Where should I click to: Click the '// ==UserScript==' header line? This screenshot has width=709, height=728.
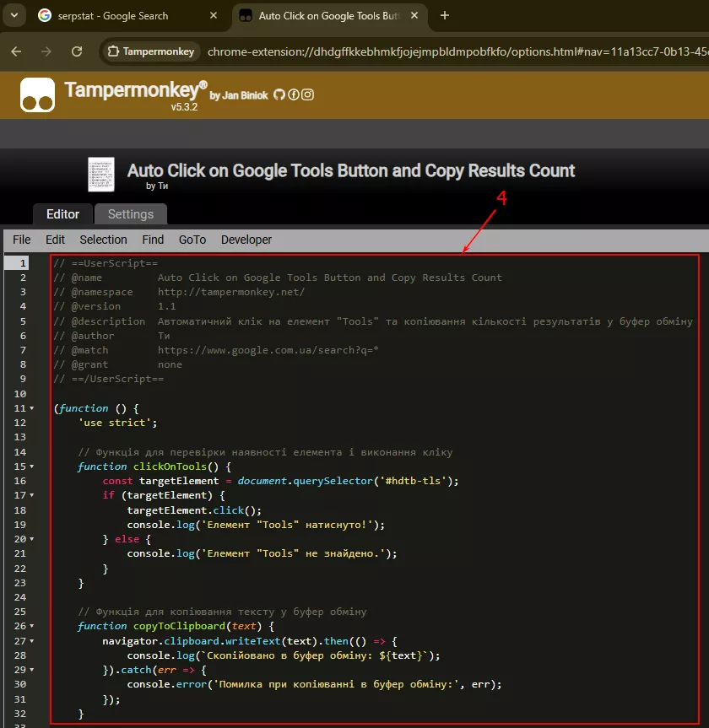(106, 263)
